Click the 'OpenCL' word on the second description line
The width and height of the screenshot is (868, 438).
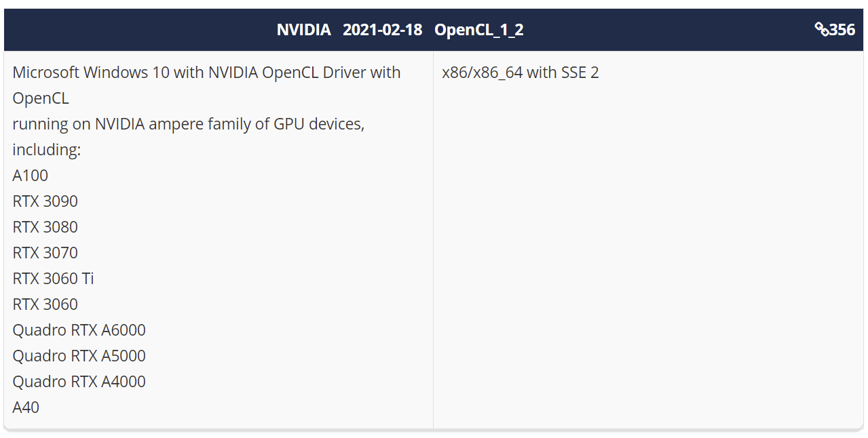point(41,98)
